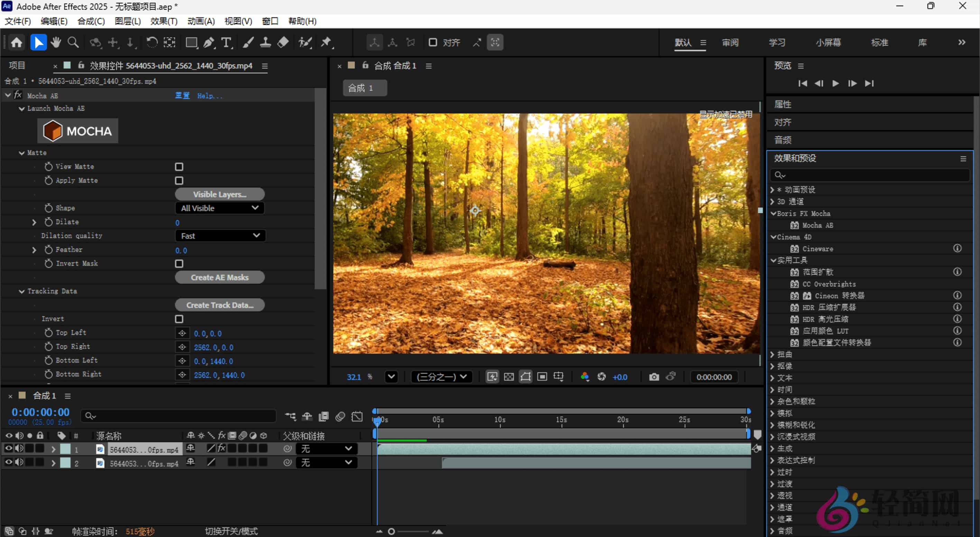Open the Dilation quality dropdown set to Fast
980x537 pixels.
pos(220,236)
